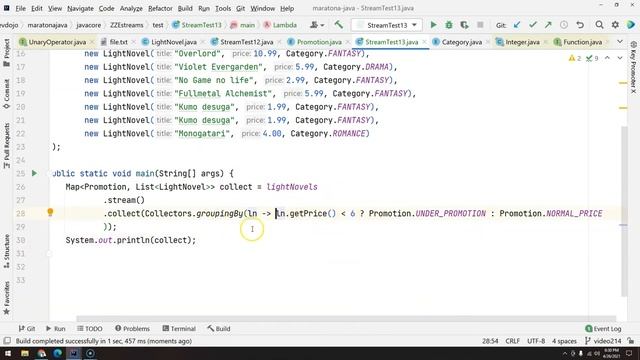Open the Favorites tool window

point(7,298)
